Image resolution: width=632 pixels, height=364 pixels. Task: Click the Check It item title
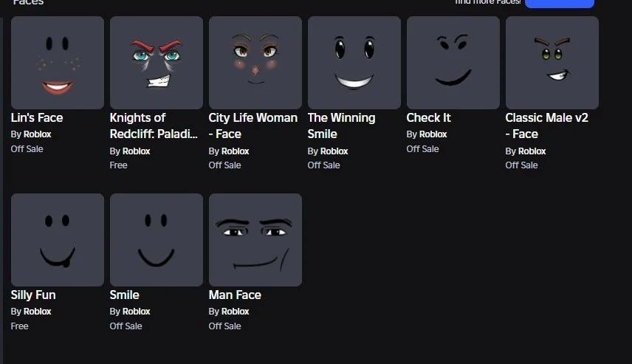(x=428, y=117)
